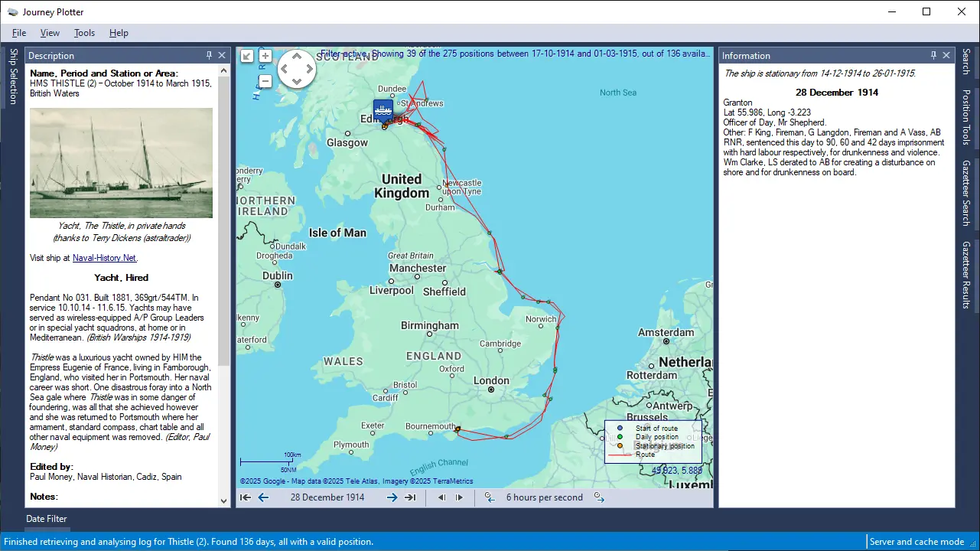
Task: Click the Description panel title
Action: tap(51, 56)
